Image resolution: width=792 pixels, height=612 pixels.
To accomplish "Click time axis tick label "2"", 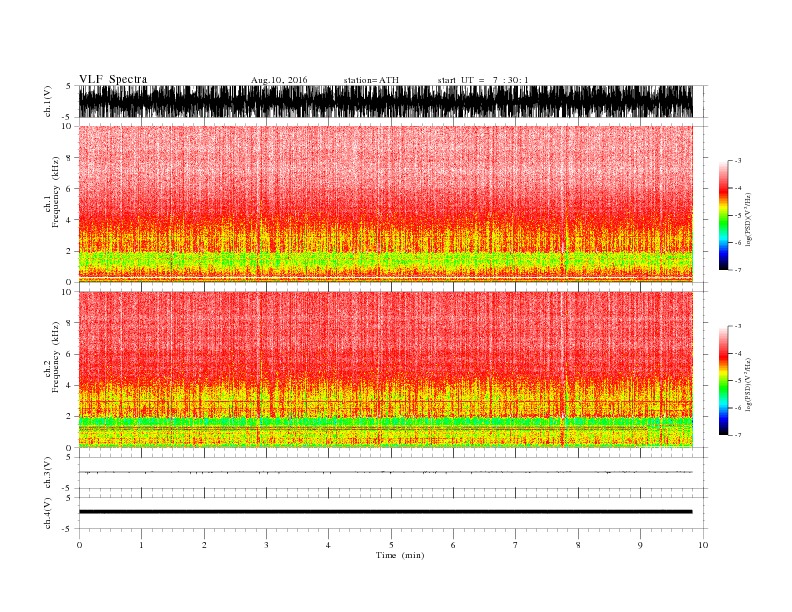I will pyautogui.click(x=204, y=545).
